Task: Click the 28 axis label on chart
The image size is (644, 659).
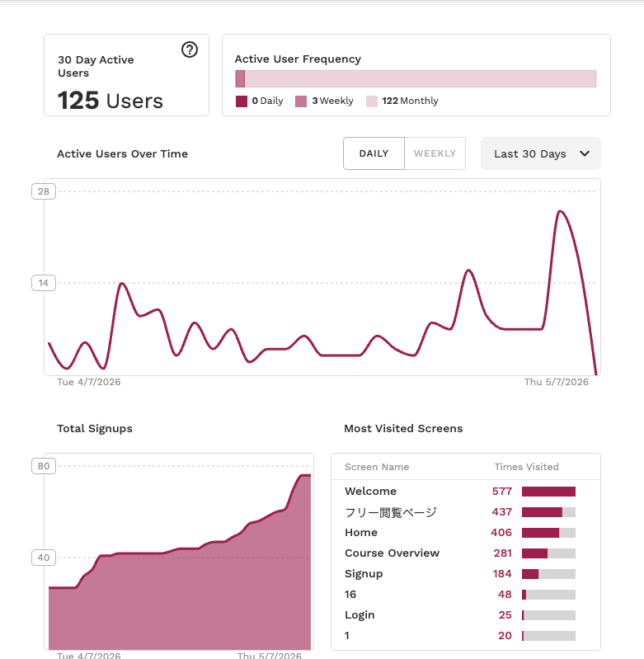Action: [44, 191]
